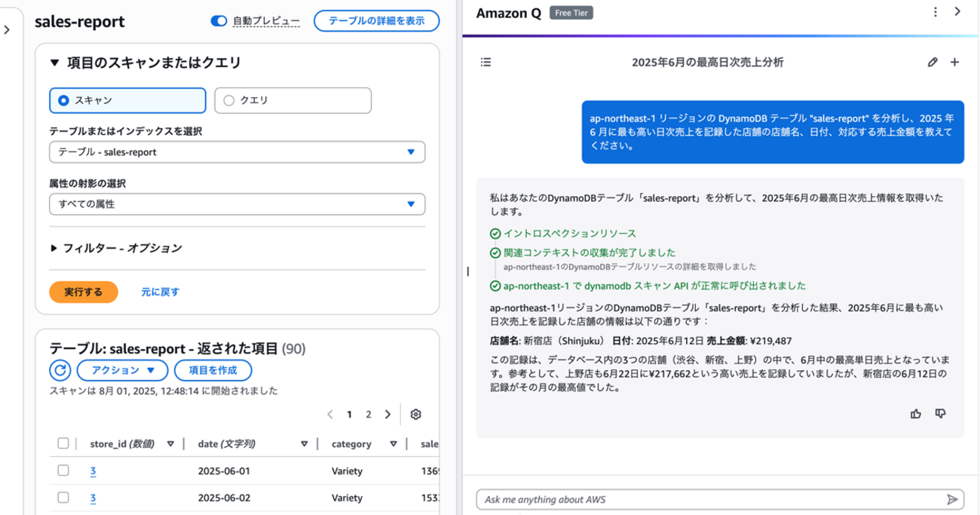Check the select-all header checkbox
The width and height of the screenshot is (980, 515).
63,443
